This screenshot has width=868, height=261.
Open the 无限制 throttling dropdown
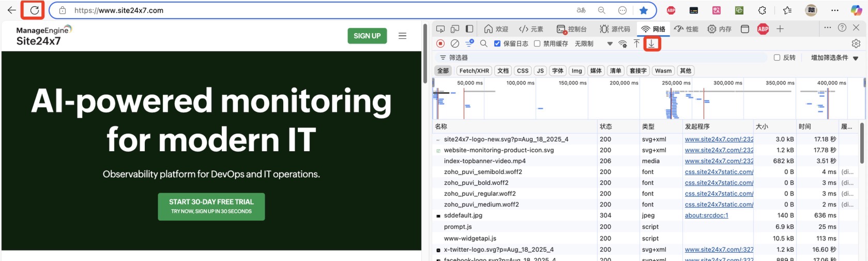tap(593, 44)
